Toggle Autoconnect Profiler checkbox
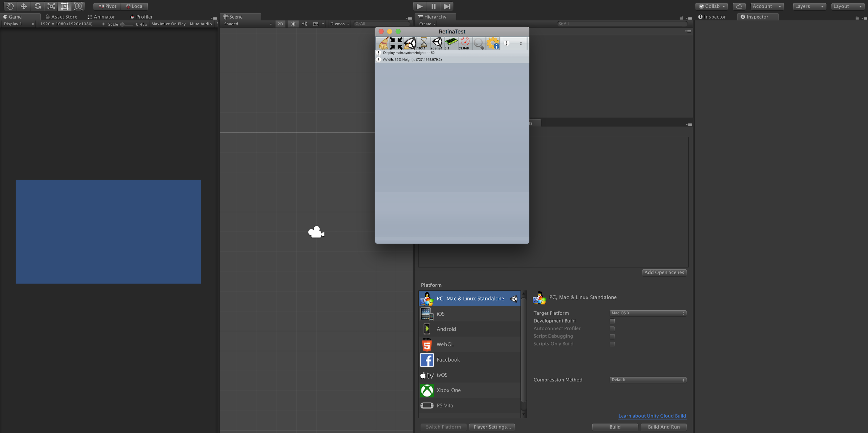The width and height of the screenshot is (868, 433). [x=613, y=328]
